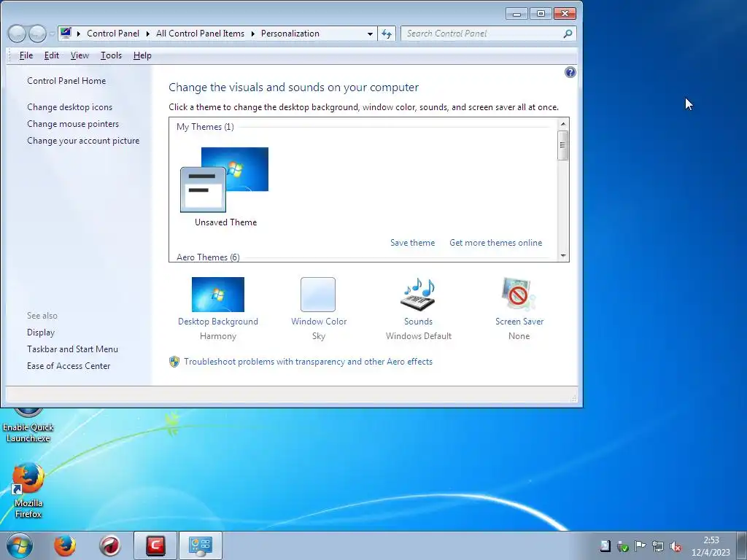Click the shield icon beside Troubleshoot link

(174, 362)
